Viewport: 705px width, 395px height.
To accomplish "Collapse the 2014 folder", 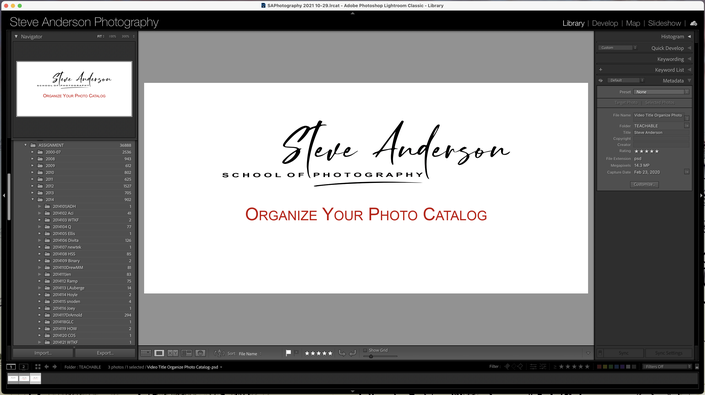I will point(32,200).
